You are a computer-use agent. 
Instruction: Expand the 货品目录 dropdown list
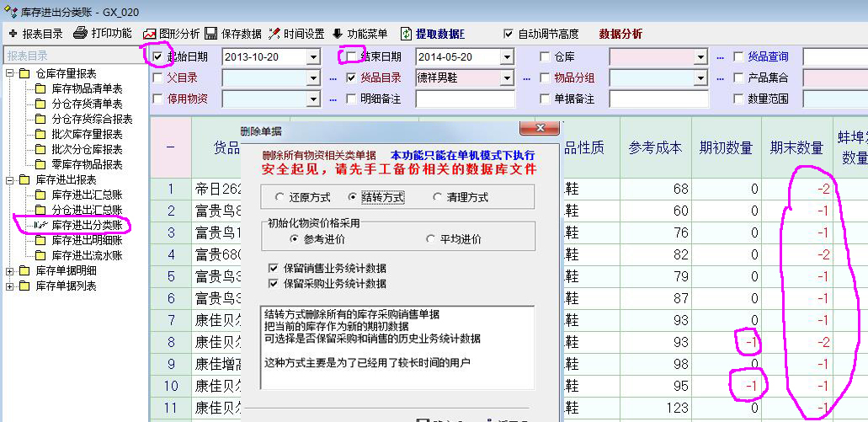tap(506, 78)
